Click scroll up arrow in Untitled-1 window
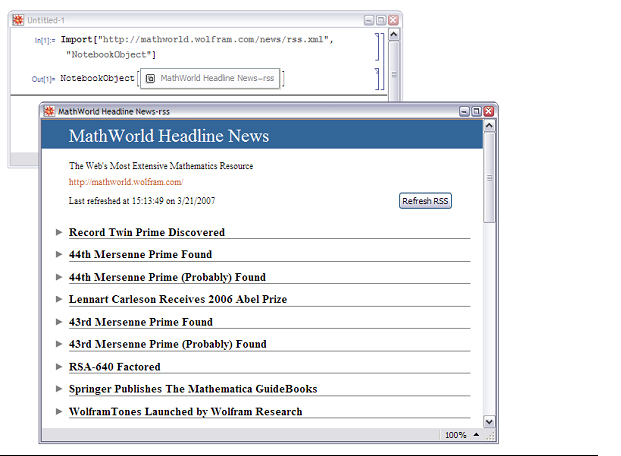The image size is (621, 456). pyautogui.click(x=394, y=34)
